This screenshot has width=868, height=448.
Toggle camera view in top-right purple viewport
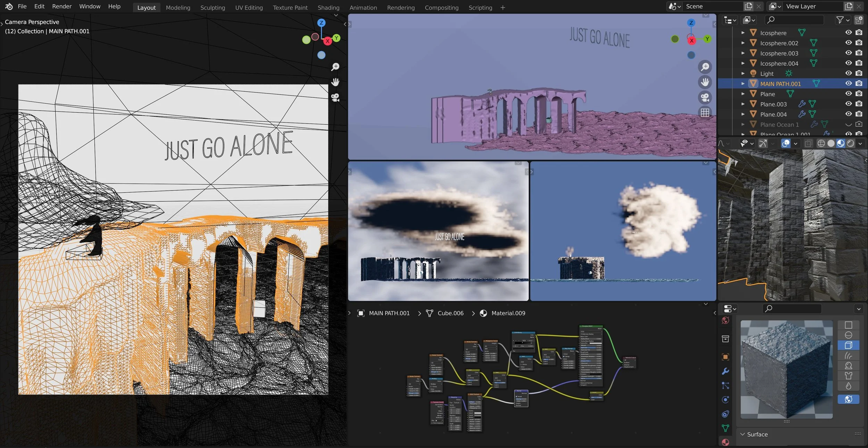pyautogui.click(x=705, y=97)
